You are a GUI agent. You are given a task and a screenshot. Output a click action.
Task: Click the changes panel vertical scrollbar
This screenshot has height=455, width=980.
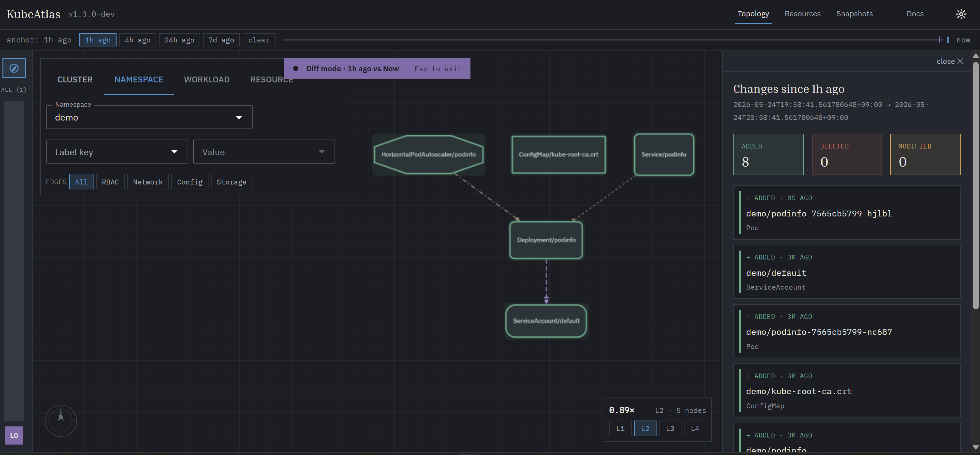pyautogui.click(x=975, y=186)
